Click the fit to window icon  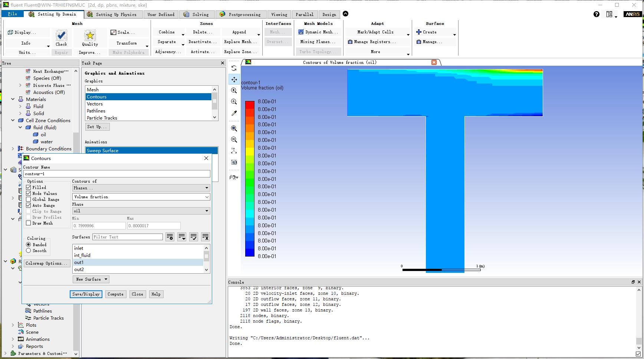click(x=234, y=128)
